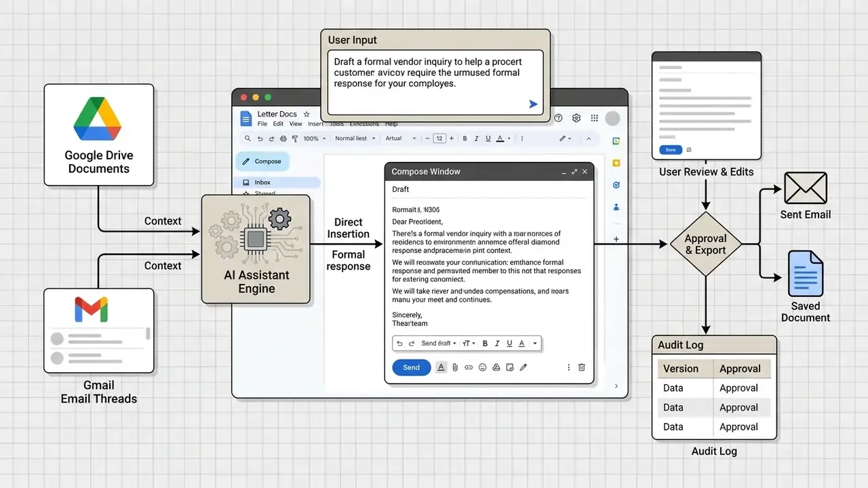Image resolution: width=868 pixels, height=488 pixels.
Task: Open text color A in Compose formatting bar
Action: coord(521,344)
